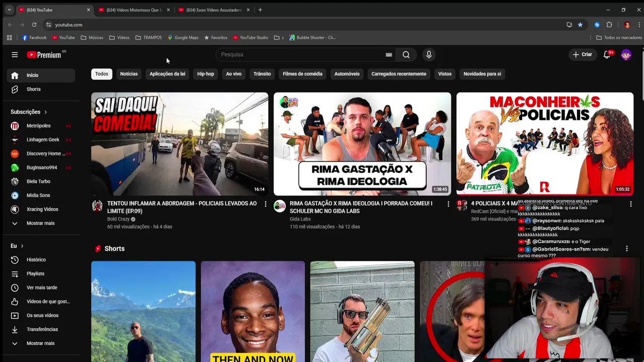This screenshot has width=644, height=362.
Task: Open the Xracing Videos subscription
Action: pyautogui.click(x=41, y=209)
